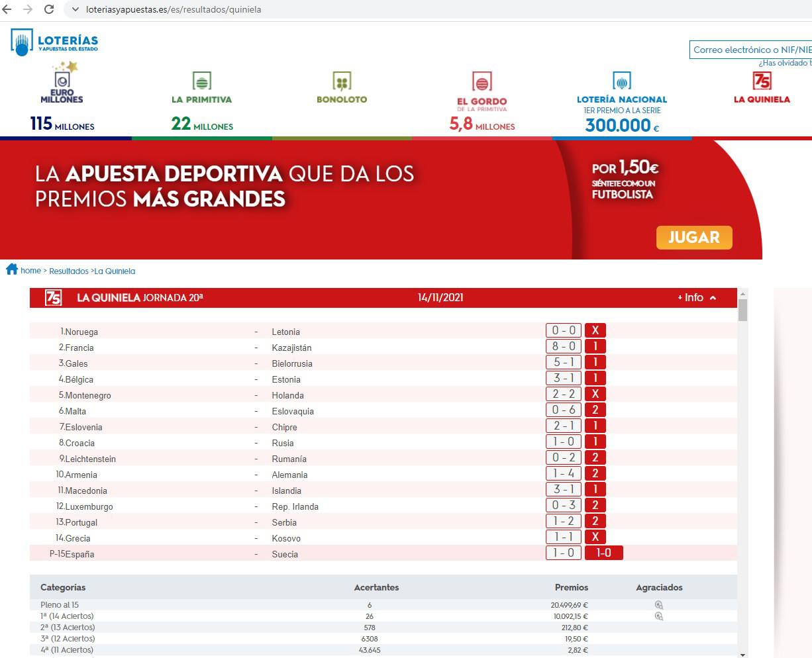Click the home house icon in breadcrumb
Image resolution: width=812 pixels, height=658 pixels.
[12, 269]
